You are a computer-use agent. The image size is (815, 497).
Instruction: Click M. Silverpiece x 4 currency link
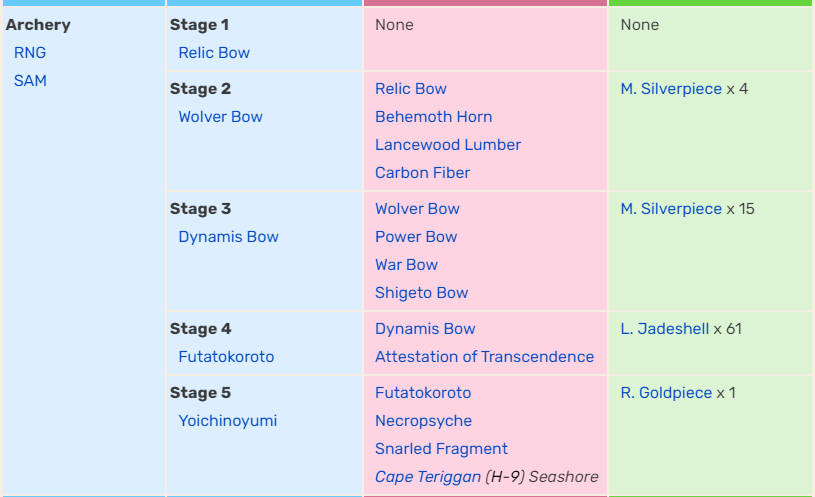click(671, 89)
